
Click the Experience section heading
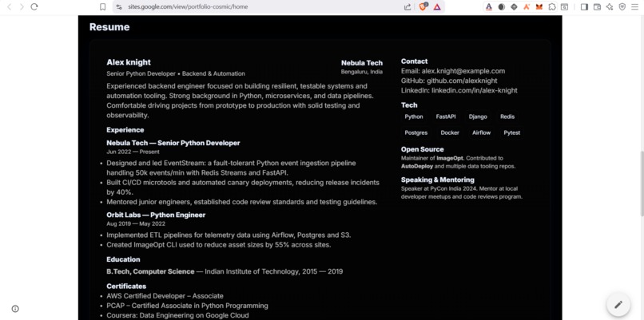click(125, 130)
